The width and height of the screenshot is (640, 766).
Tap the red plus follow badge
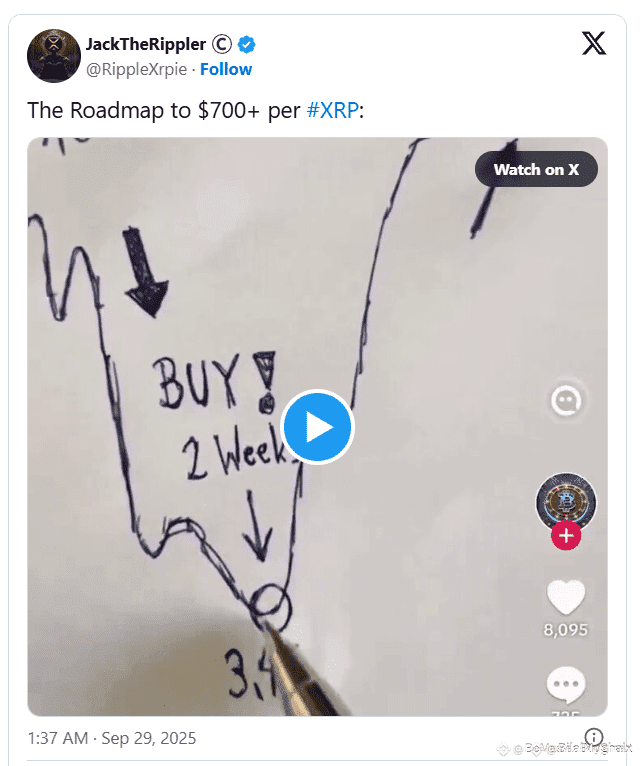coord(566,535)
